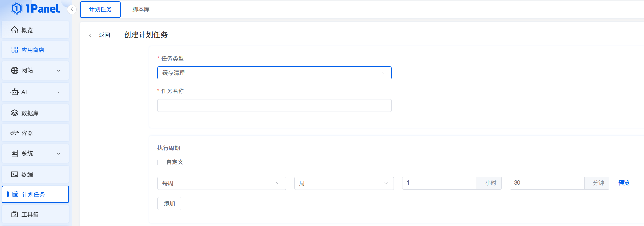
Task: Click the 添加 button
Action: click(169, 204)
